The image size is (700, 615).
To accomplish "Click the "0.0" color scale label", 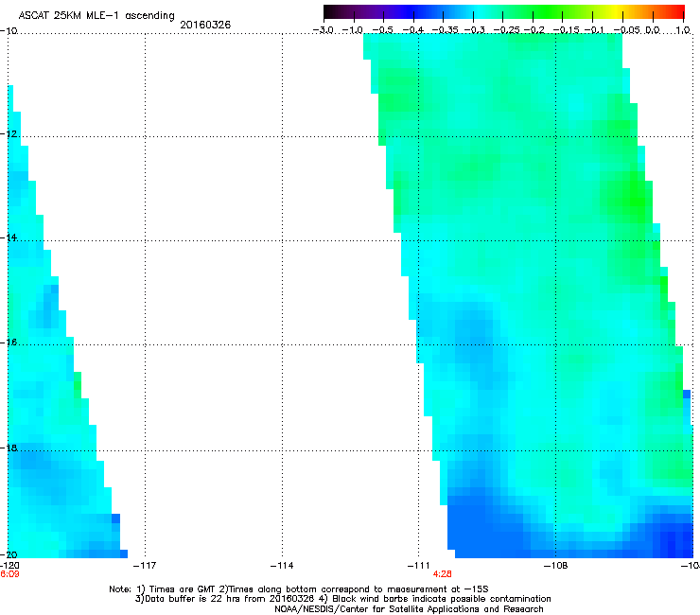I will (653, 30).
